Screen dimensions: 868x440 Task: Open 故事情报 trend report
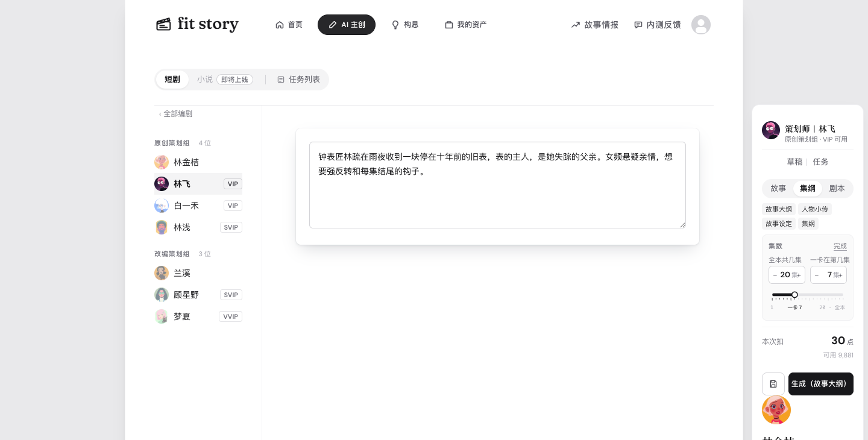595,25
